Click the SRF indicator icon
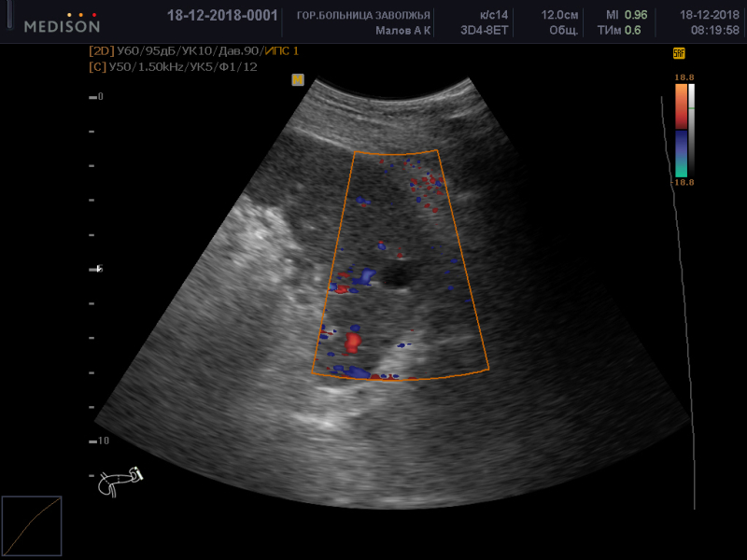The height and width of the screenshot is (560, 747). tap(679, 53)
